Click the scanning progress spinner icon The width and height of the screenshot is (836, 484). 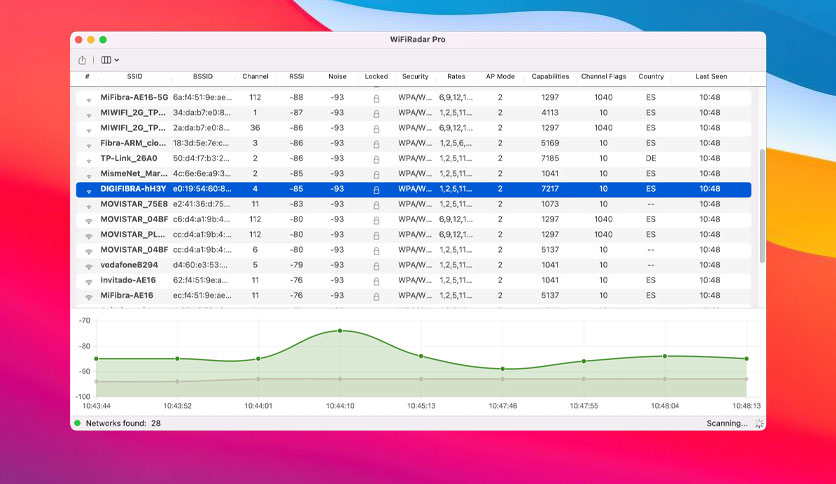coord(759,423)
